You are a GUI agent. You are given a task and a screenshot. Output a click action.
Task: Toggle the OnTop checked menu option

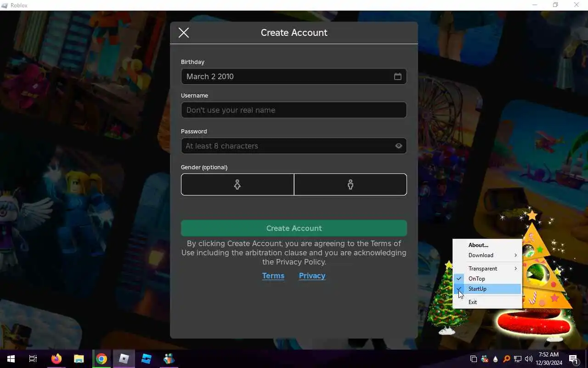(x=487, y=279)
